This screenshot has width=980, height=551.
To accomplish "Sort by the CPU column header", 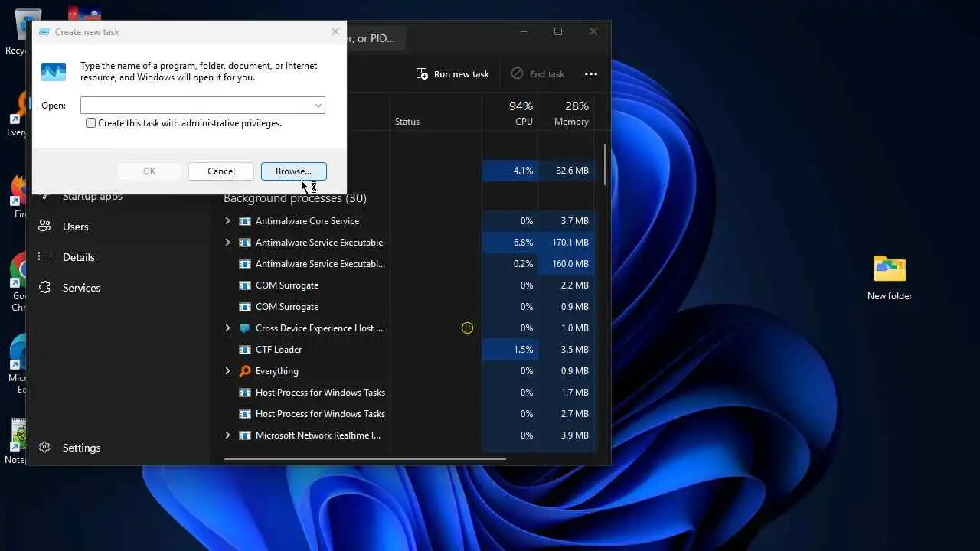I will click(x=510, y=112).
